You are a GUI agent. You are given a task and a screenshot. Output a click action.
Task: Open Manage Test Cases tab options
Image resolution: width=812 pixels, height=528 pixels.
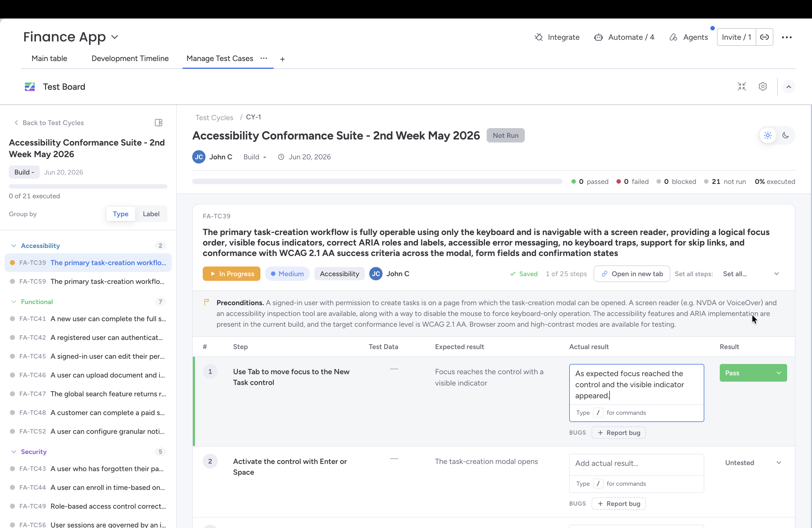click(x=264, y=58)
